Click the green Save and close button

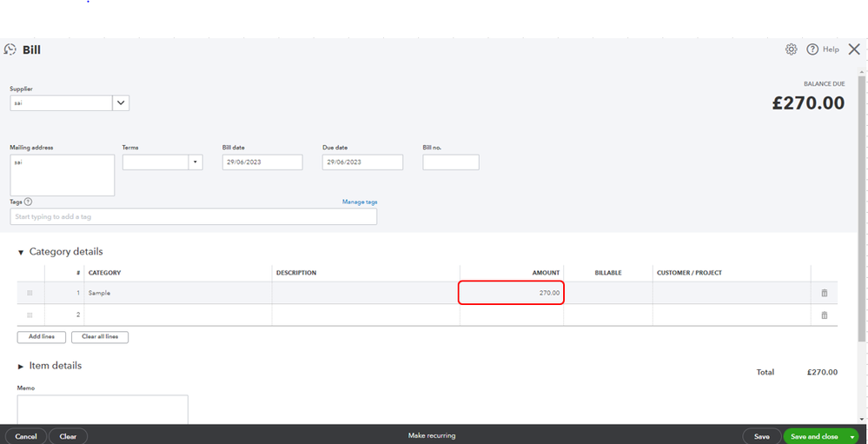[x=814, y=436]
